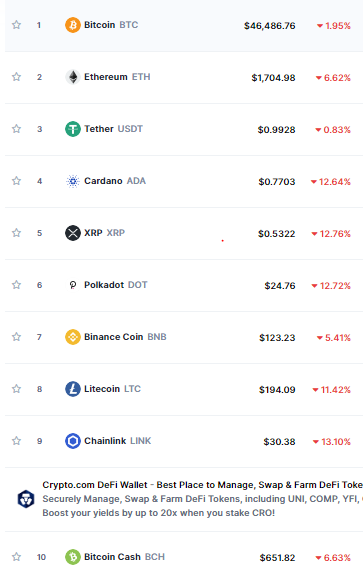The width and height of the screenshot is (363, 569).
Task: Add Binance Coin to watchlist via star
Action: click(16, 337)
